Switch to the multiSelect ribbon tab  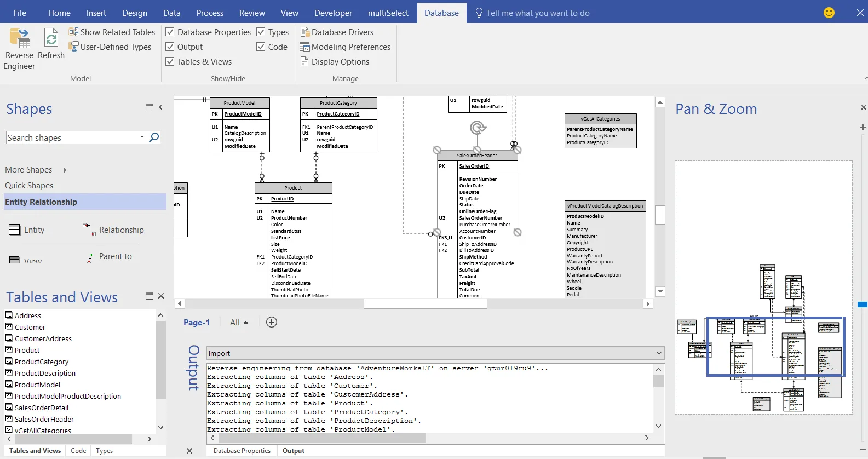[388, 13]
